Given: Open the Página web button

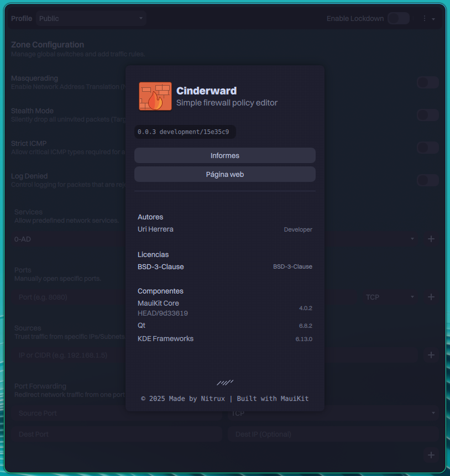Looking at the screenshot, I should pyautogui.click(x=225, y=174).
